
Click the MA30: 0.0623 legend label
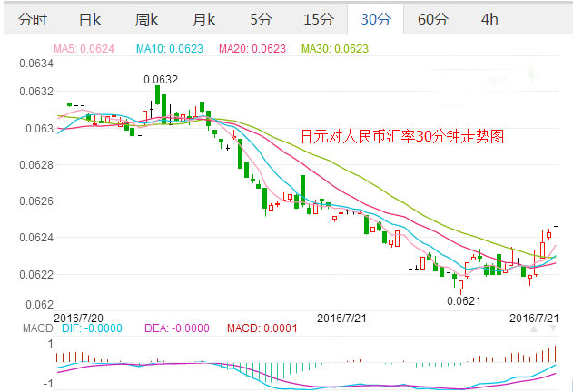pos(335,49)
